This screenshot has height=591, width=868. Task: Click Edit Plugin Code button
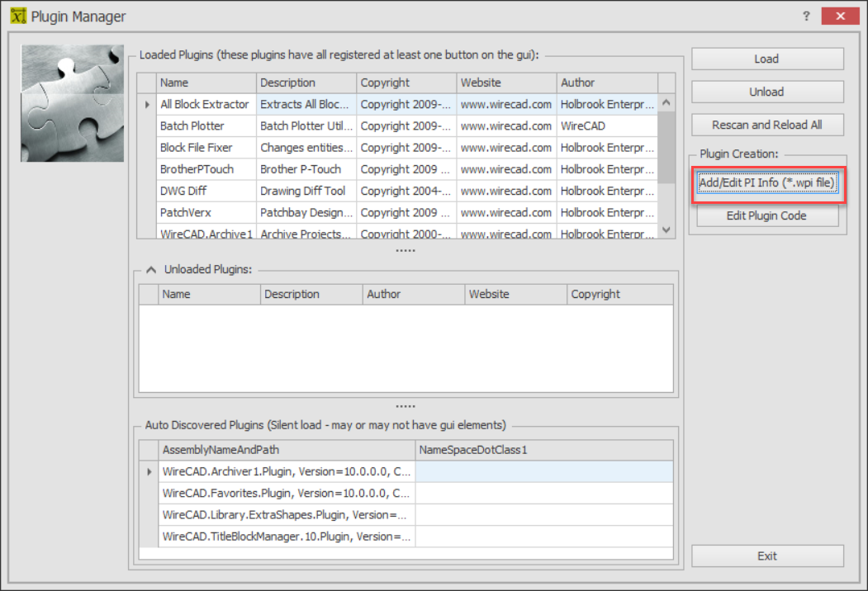(767, 215)
